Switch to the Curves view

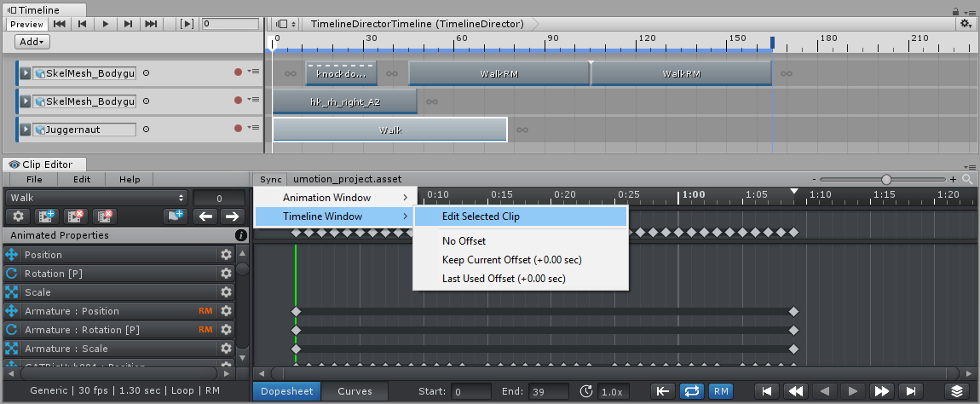tap(355, 391)
